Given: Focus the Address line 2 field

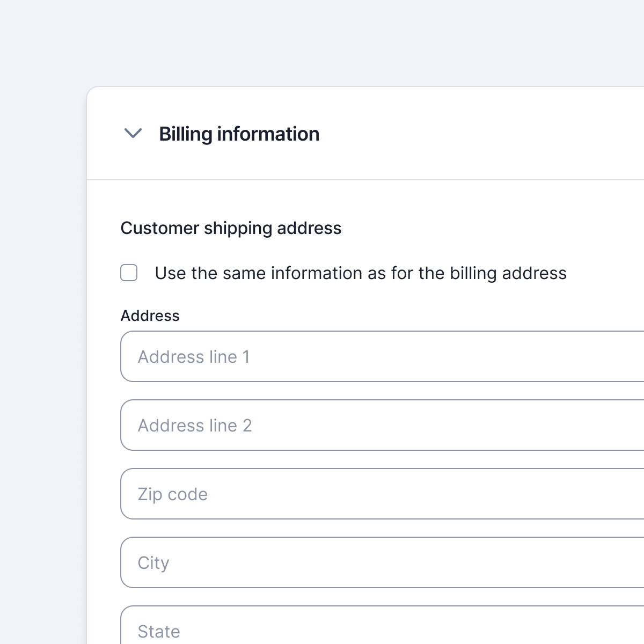Looking at the screenshot, I should (382, 425).
